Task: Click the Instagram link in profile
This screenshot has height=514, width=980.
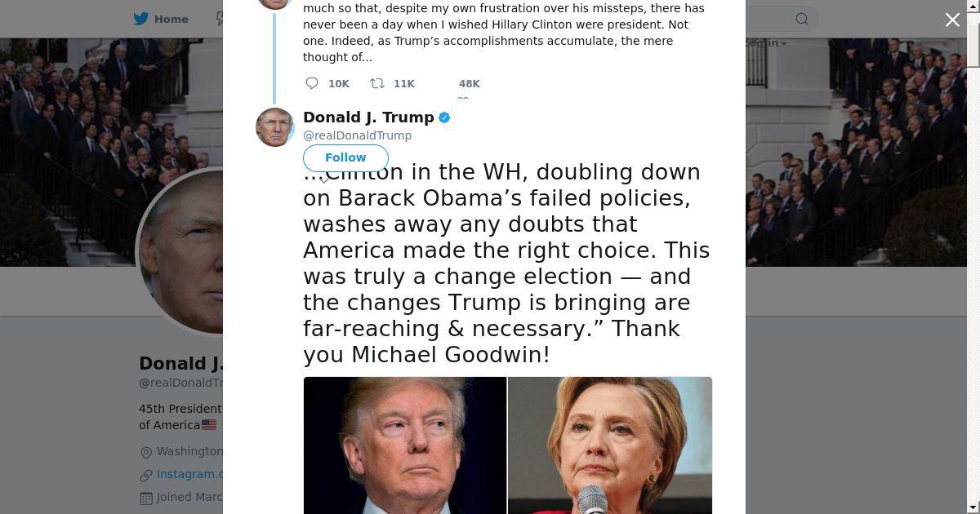Action: click(189, 474)
